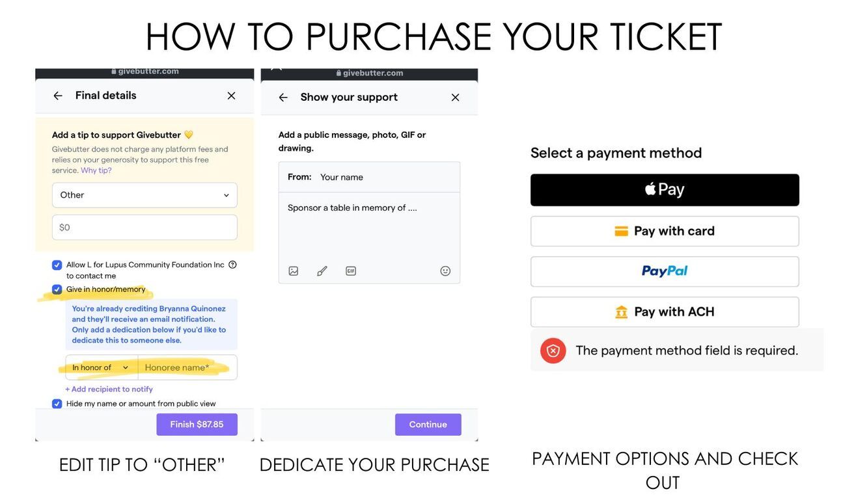Viewport: 841px width, 504px height.
Task: Open the drawing pencil tool
Action: coord(322,271)
